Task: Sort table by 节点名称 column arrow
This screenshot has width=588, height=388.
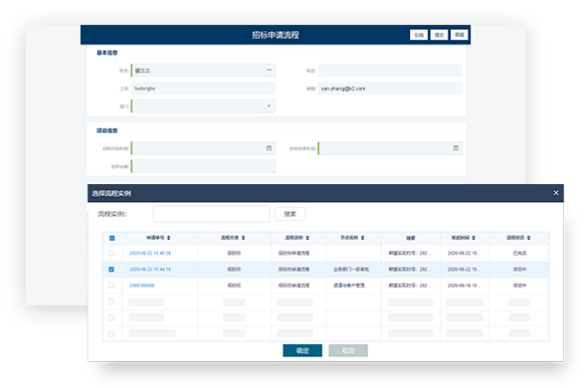Action: (x=362, y=238)
